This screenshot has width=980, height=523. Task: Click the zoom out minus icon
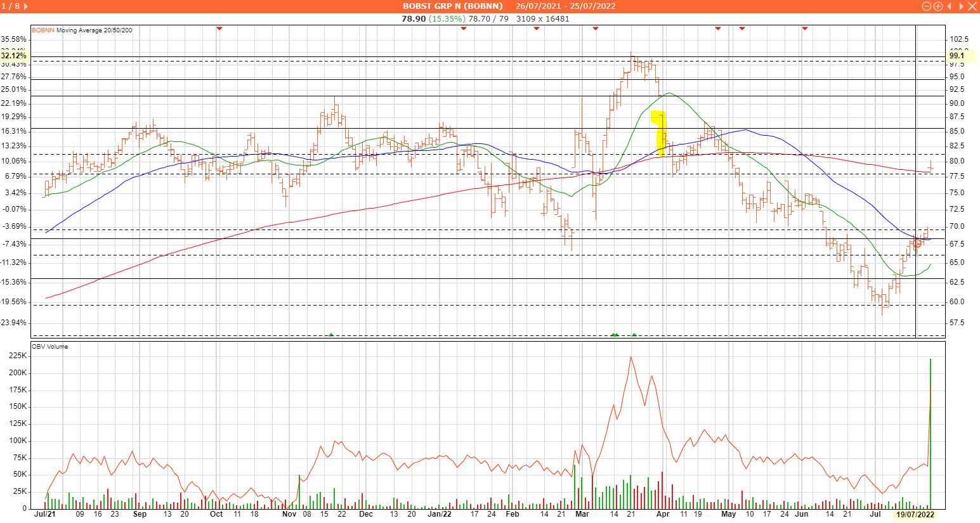pyautogui.click(x=927, y=6)
